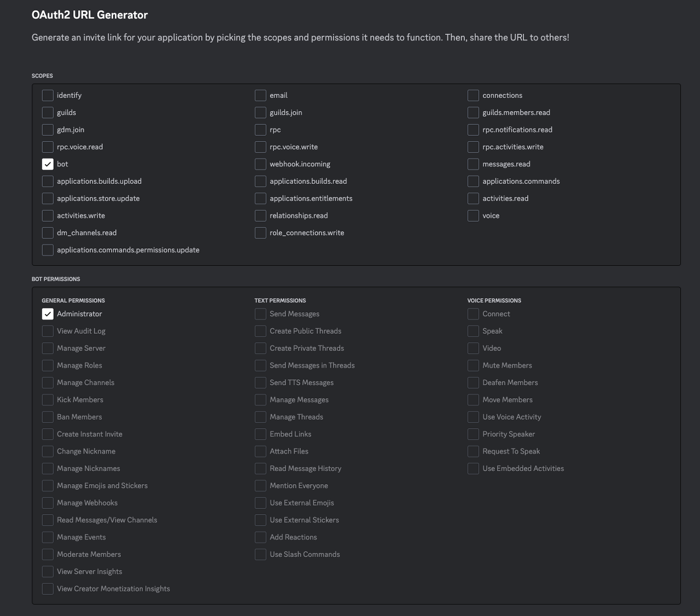This screenshot has height=616, width=700.
Task: Select the Mute Members permission
Action: [473, 365]
